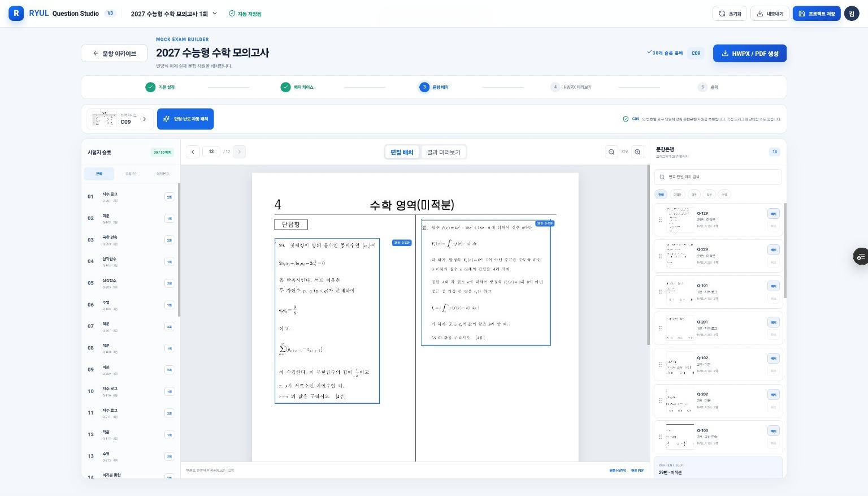The height and width of the screenshot is (496, 868).
Task: Open the user avatar menu
Action: [852, 14]
